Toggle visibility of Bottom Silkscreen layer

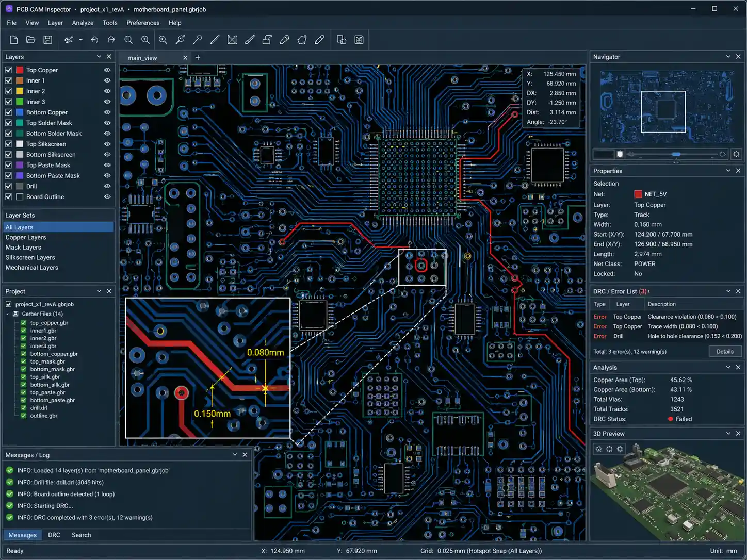[x=107, y=154]
